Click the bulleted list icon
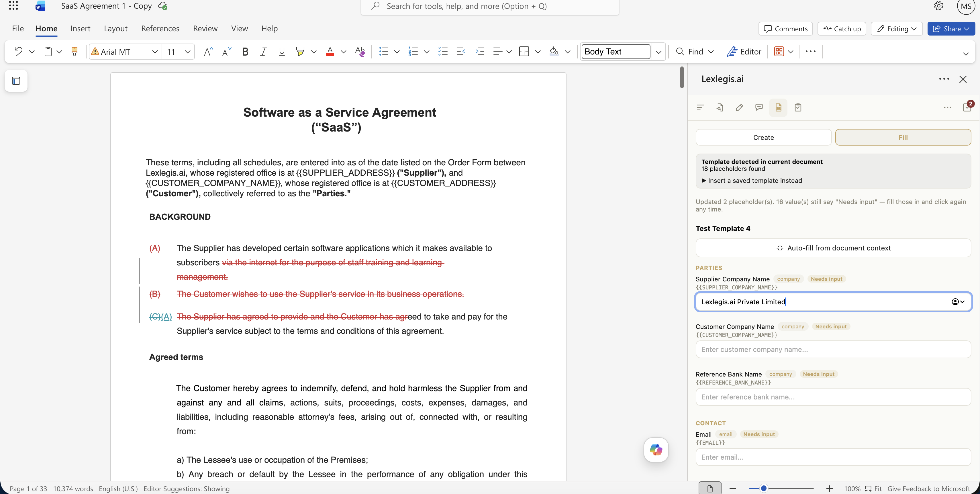This screenshot has width=980, height=494. [383, 51]
